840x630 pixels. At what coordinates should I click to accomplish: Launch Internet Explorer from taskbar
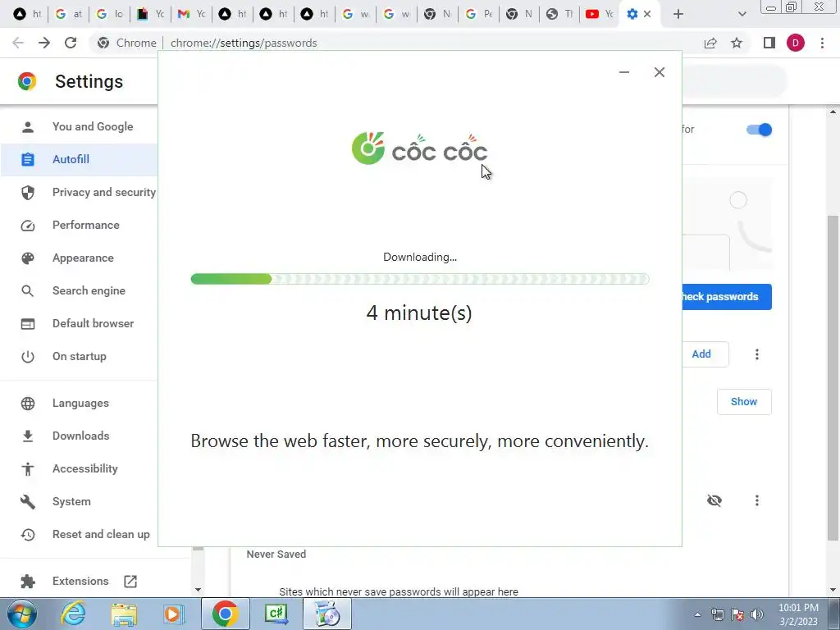pyautogui.click(x=73, y=614)
